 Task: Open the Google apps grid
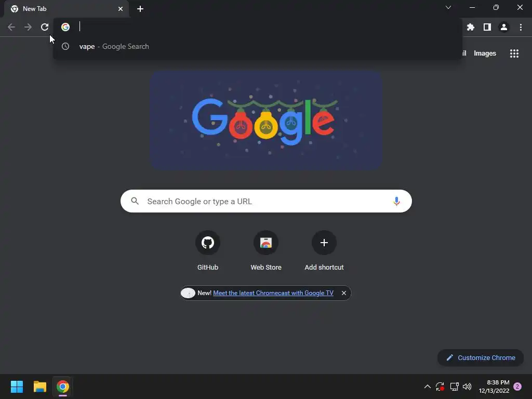coord(514,54)
